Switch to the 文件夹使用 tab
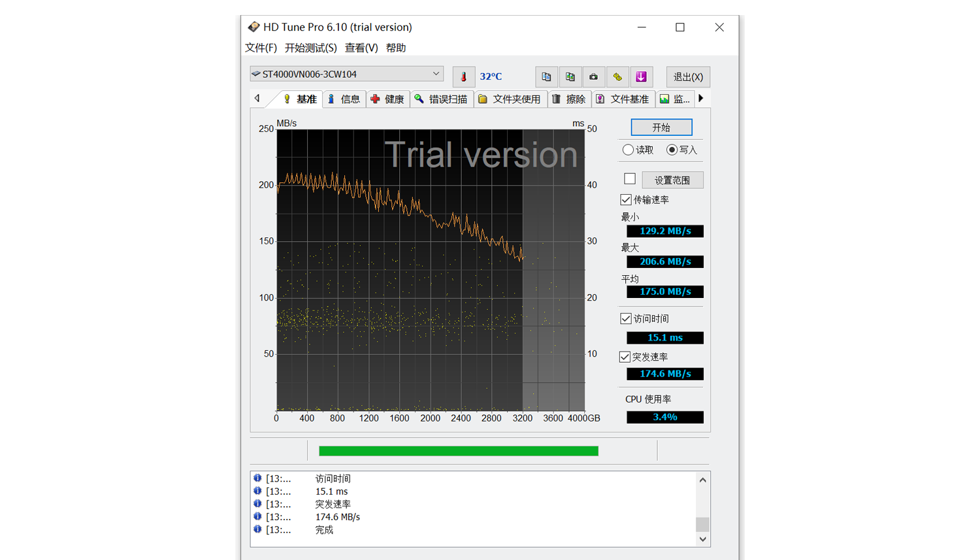The width and height of the screenshot is (980, 560). tap(511, 99)
